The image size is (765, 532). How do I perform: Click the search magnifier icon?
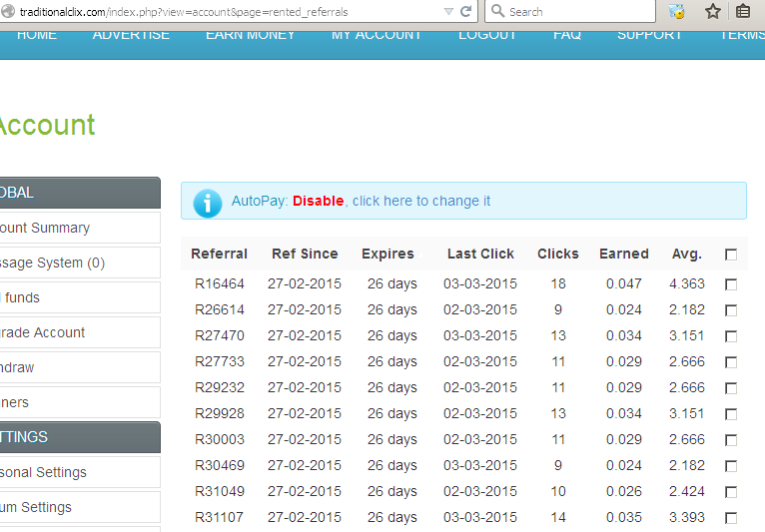coord(497,11)
